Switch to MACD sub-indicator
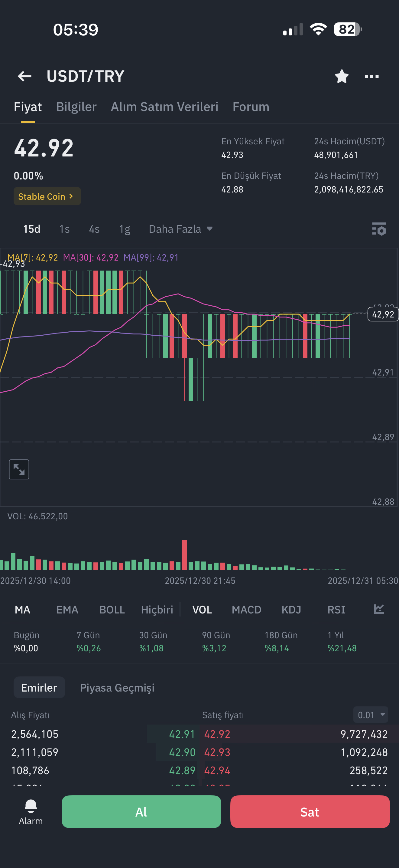 [x=247, y=610]
